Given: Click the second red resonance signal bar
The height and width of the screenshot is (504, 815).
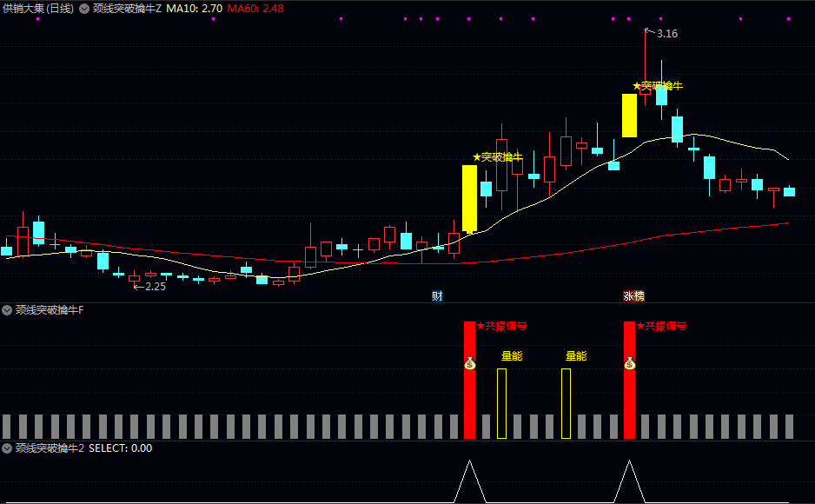Looking at the screenshot, I should point(629,380).
